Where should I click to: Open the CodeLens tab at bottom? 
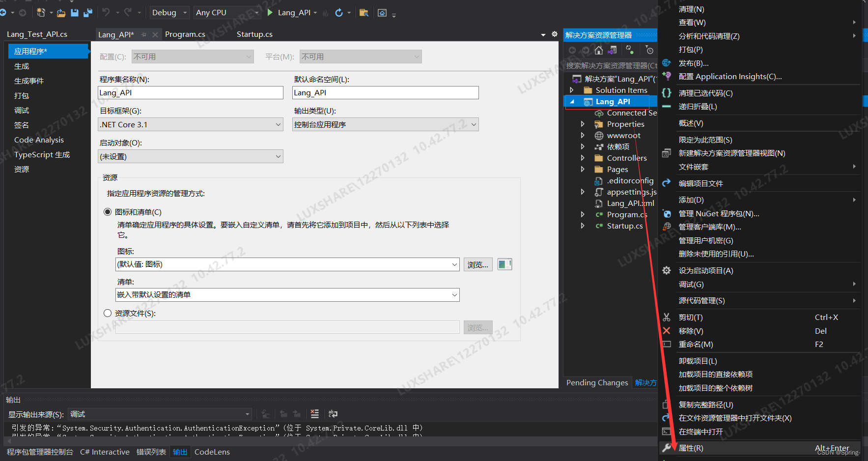212,452
